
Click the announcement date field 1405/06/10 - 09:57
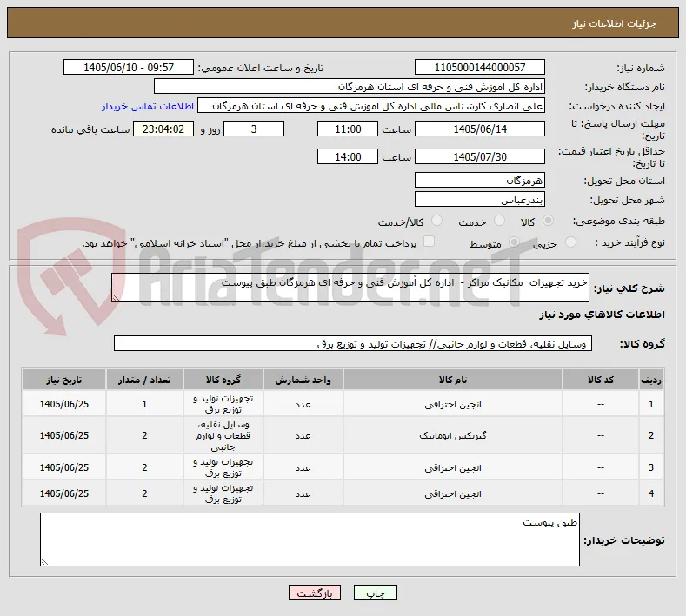click(x=129, y=67)
